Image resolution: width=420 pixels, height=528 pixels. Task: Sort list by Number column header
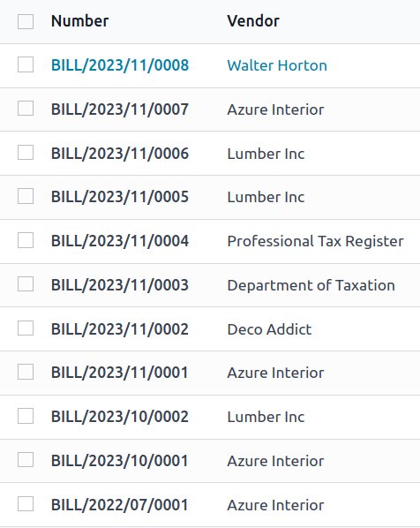tap(79, 21)
